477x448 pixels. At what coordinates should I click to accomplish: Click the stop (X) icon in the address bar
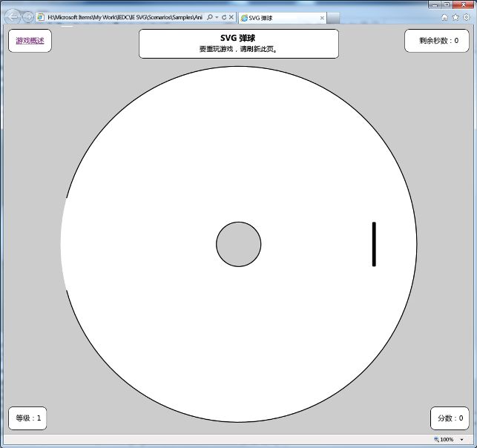click(x=231, y=17)
